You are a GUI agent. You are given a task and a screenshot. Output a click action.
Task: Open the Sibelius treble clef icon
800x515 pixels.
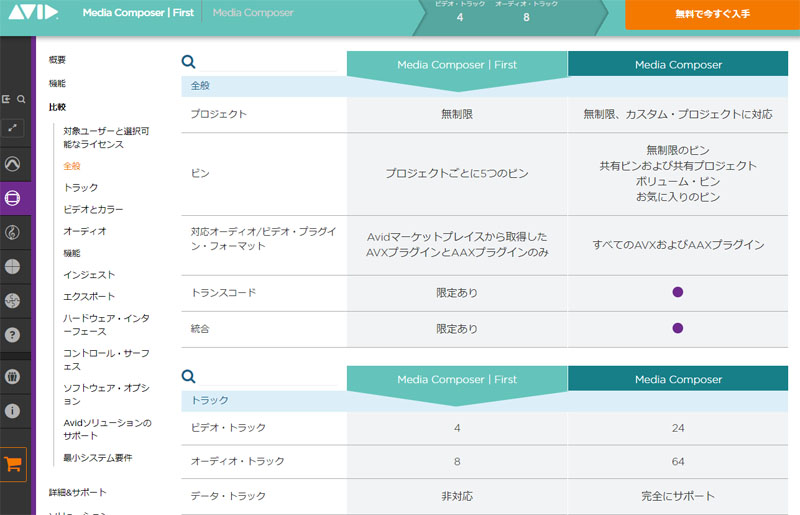pos(13,232)
